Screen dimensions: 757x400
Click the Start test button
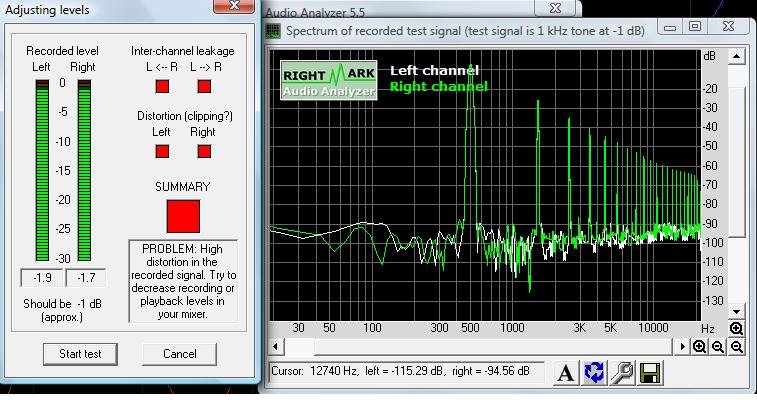(x=80, y=354)
